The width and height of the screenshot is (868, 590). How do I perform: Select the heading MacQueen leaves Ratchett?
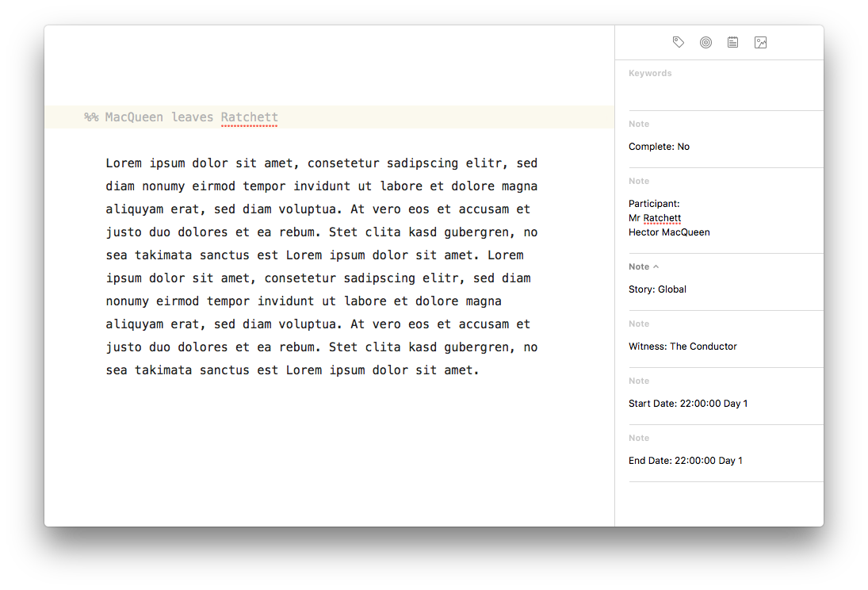pyautogui.click(x=192, y=117)
